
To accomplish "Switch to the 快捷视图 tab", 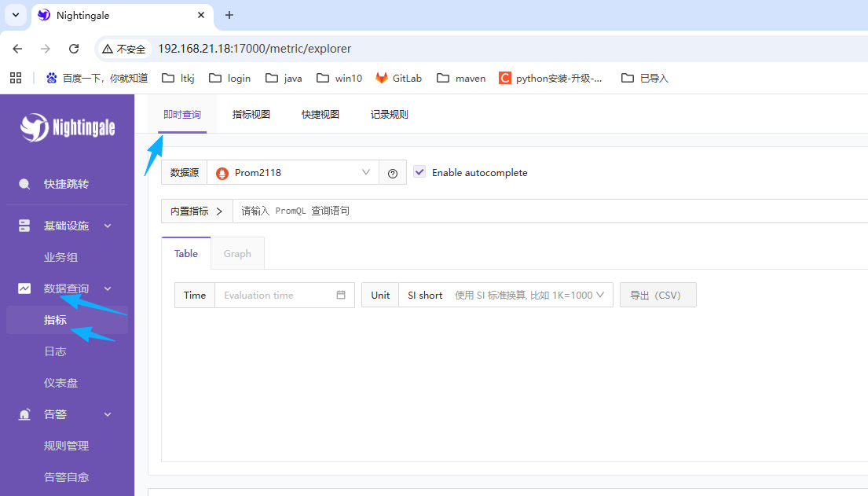I will click(x=320, y=115).
